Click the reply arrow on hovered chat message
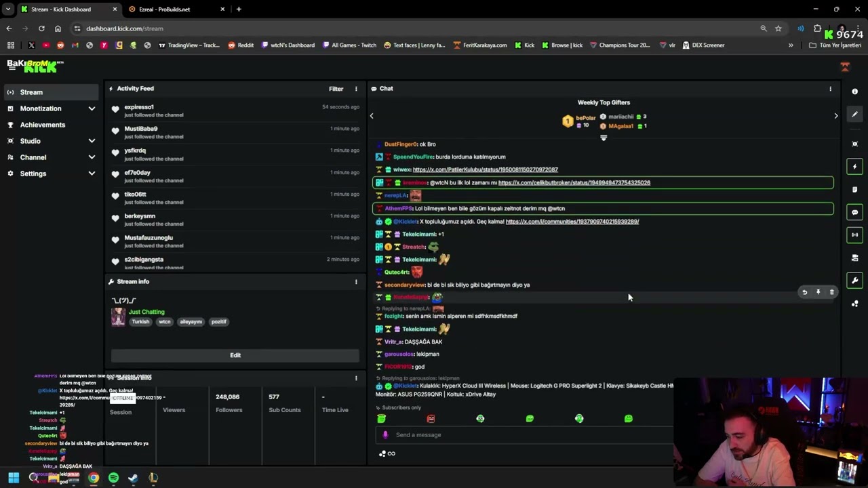 [804, 292]
